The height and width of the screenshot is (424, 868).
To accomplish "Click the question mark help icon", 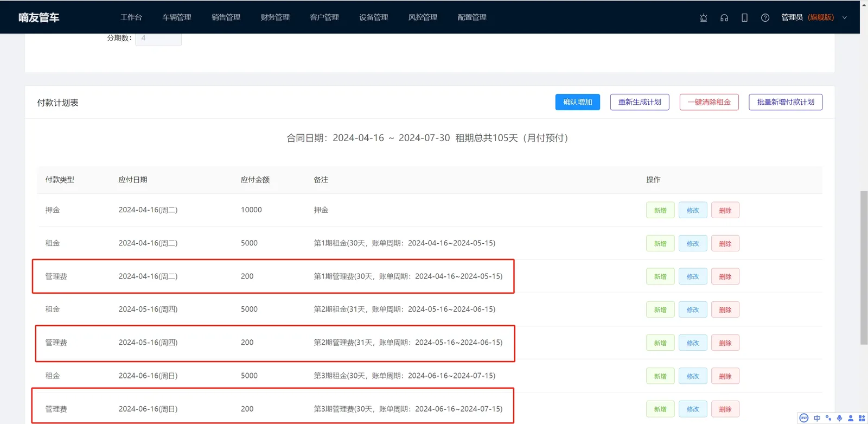I will [765, 17].
